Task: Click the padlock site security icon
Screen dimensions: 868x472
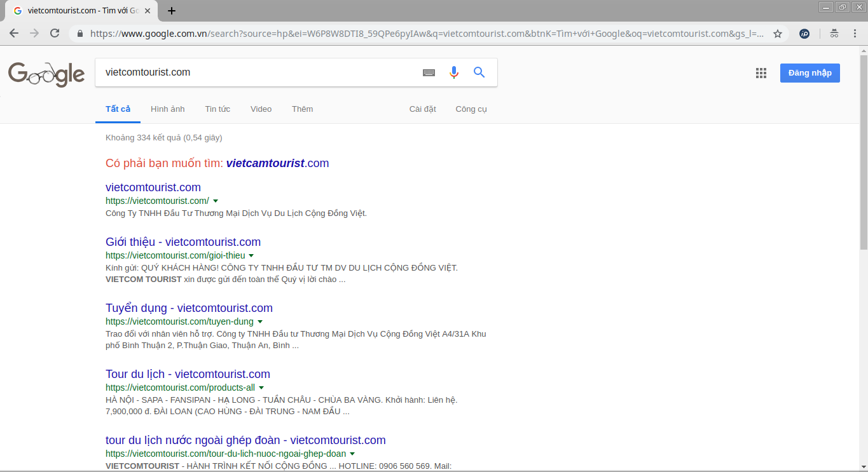Action: (x=80, y=34)
